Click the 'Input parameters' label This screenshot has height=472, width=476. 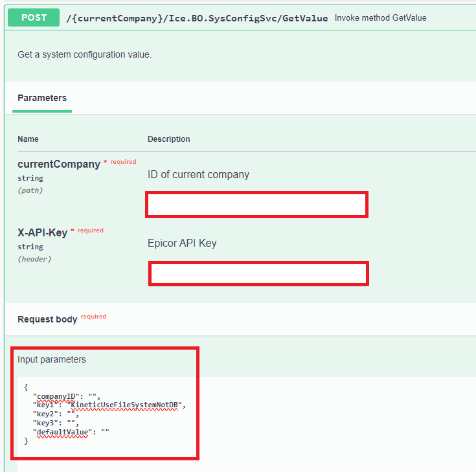[51, 359]
